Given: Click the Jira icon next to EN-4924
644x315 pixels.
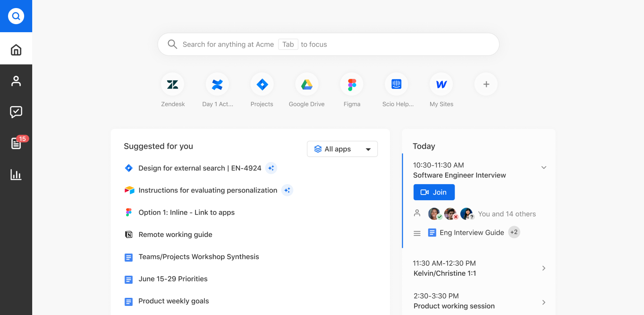Looking at the screenshot, I should click(129, 168).
